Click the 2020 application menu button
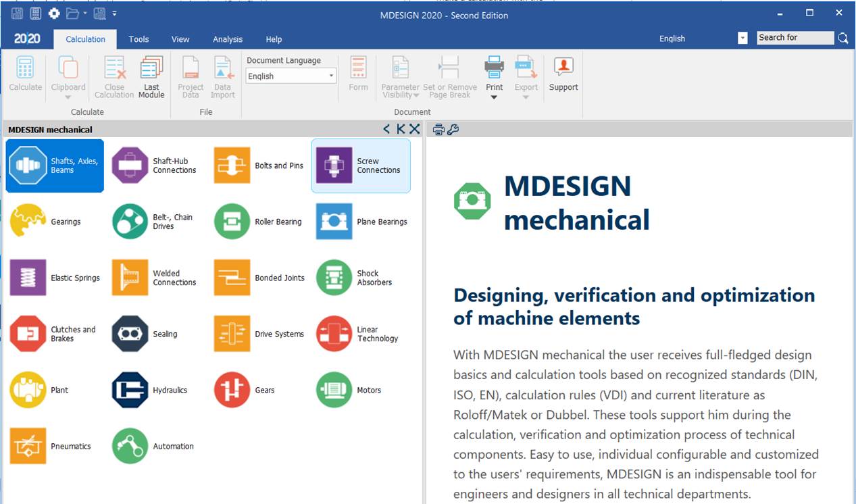The width and height of the screenshot is (856, 504). point(27,39)
